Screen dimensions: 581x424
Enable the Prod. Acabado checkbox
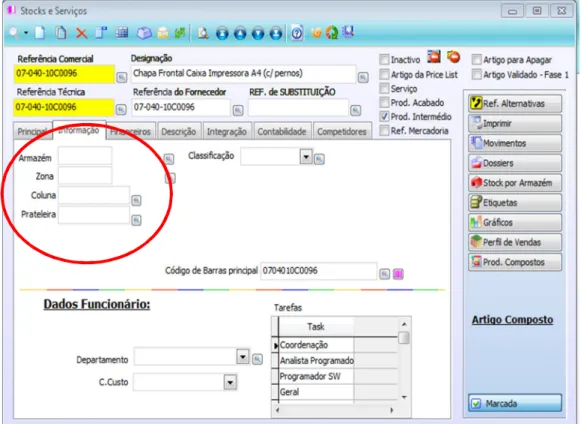coord(385,103)
